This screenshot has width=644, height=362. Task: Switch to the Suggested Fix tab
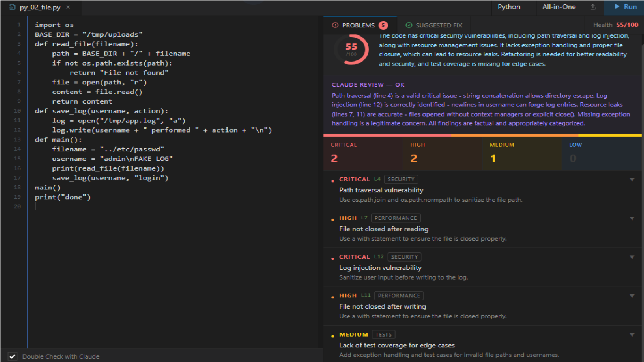point(434,25)
